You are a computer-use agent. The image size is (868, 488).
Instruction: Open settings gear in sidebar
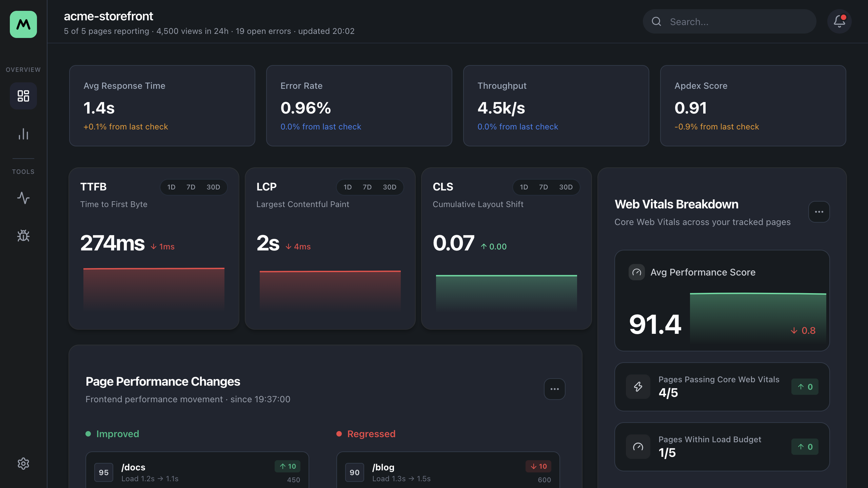23,463
